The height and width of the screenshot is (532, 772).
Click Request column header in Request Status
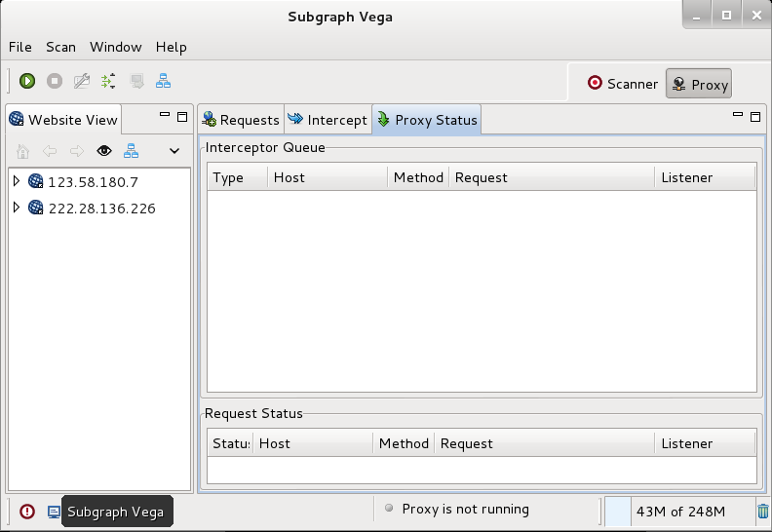coord(545,443)
